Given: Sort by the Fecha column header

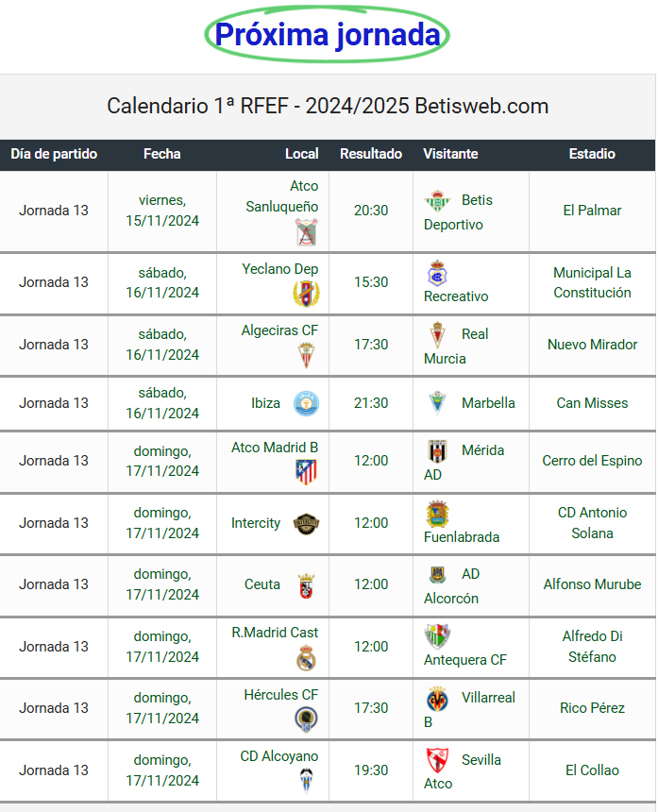Looking at the screenshot, I should 162,154.
